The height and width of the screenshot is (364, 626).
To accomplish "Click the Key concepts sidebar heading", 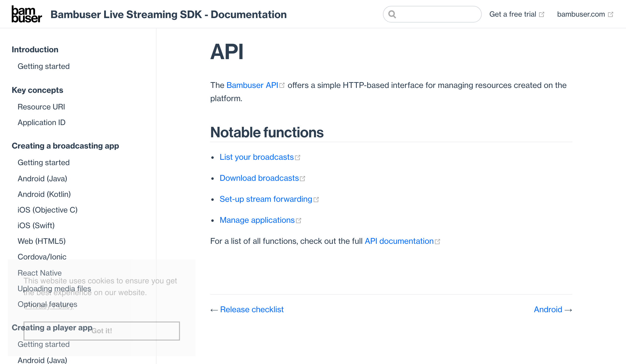I will pos(37,90).
